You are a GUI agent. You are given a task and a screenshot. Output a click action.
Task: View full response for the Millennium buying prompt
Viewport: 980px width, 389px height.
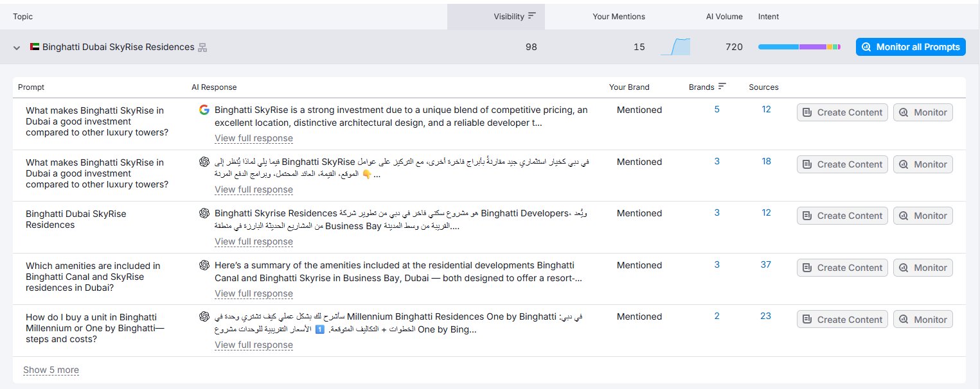(x=254, y=345)
